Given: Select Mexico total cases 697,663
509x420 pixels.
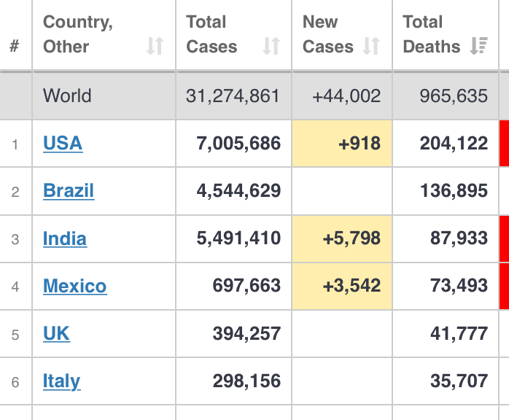Looking at the screenshot, I should click(246, 286).
